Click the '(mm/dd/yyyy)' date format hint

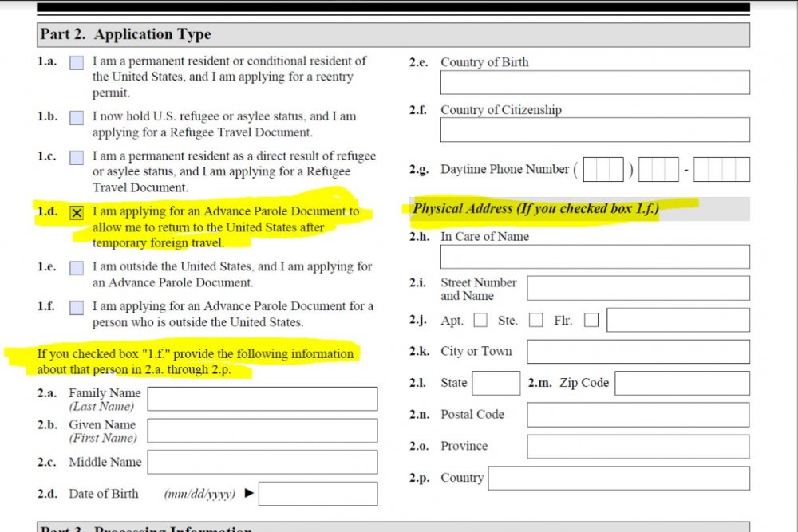tap(199, 494)
